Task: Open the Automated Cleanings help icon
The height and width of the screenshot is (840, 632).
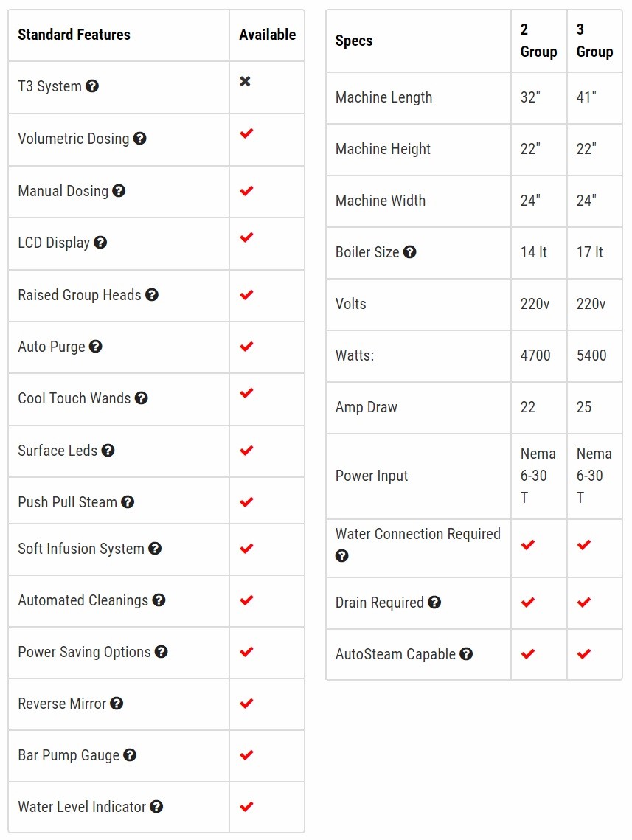Action: click(x=159, y=600)
